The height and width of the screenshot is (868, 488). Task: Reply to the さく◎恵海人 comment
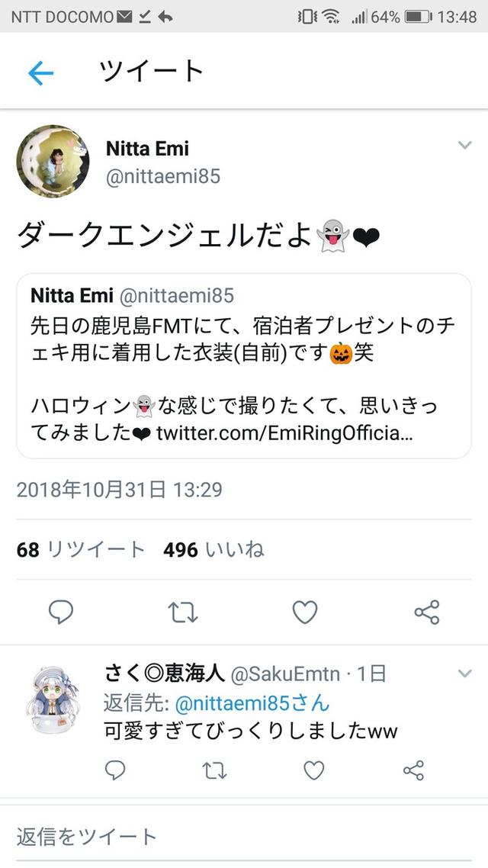pos(115,770)
